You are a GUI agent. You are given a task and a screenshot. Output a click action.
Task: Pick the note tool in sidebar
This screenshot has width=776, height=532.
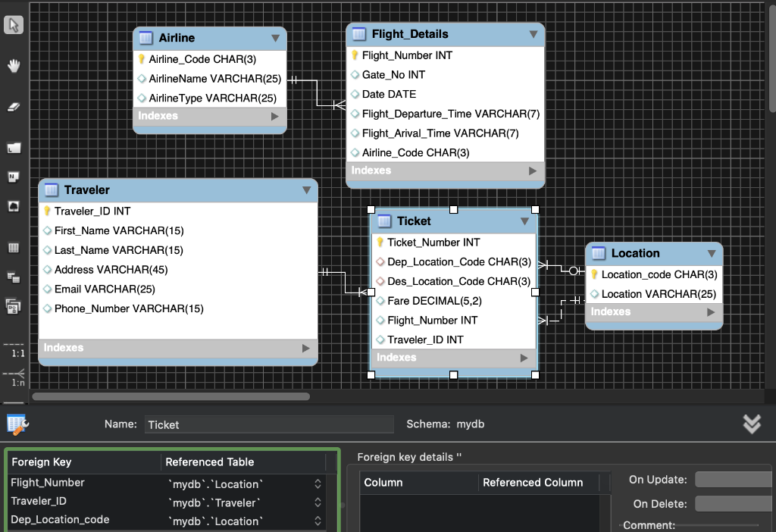click(14, 177)
